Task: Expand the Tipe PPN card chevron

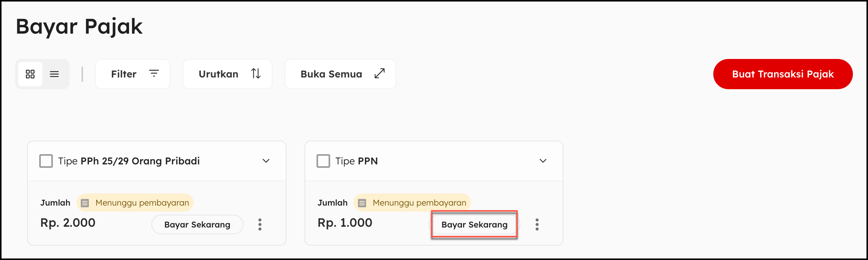Action: click(x=543, y=161)
